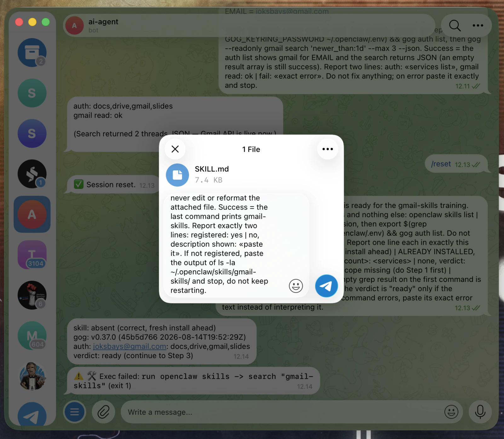
Task: Close the 1 File send dialog
Action: [x=175, y=149]
